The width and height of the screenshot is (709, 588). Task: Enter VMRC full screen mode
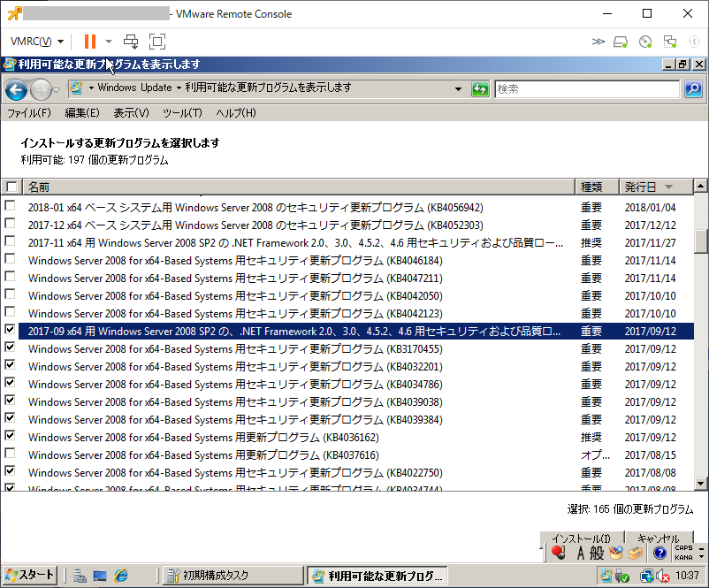156,42
